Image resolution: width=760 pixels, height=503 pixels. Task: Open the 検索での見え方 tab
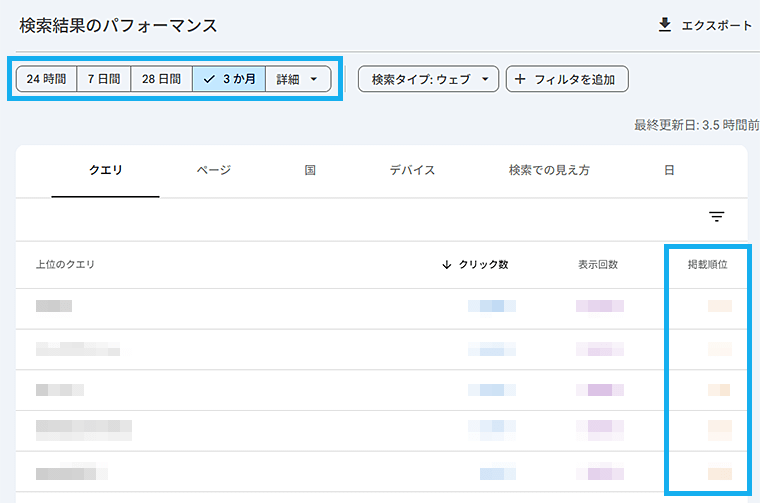tap(549, 170)
